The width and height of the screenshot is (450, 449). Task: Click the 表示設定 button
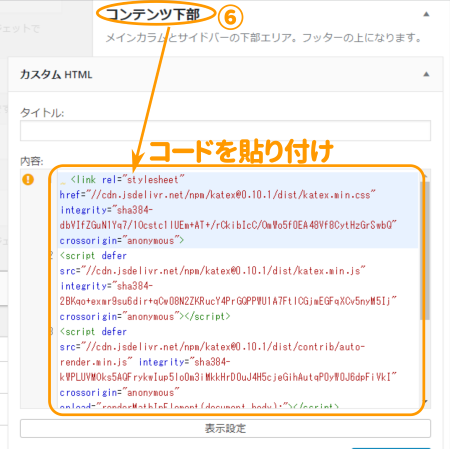tap(225, 428)
